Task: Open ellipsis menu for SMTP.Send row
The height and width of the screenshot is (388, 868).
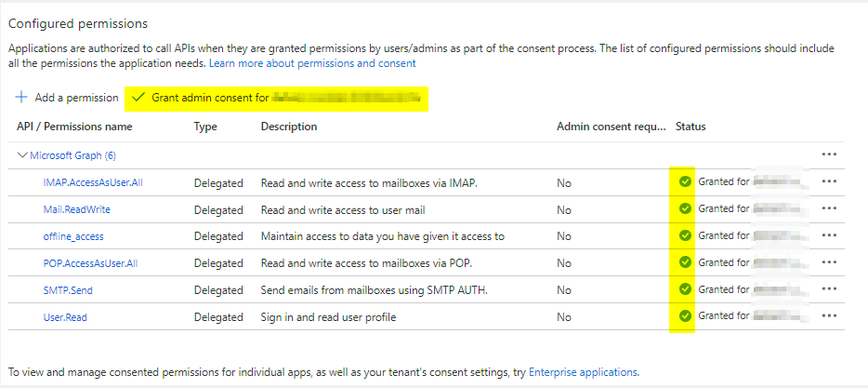Action: 829,290
